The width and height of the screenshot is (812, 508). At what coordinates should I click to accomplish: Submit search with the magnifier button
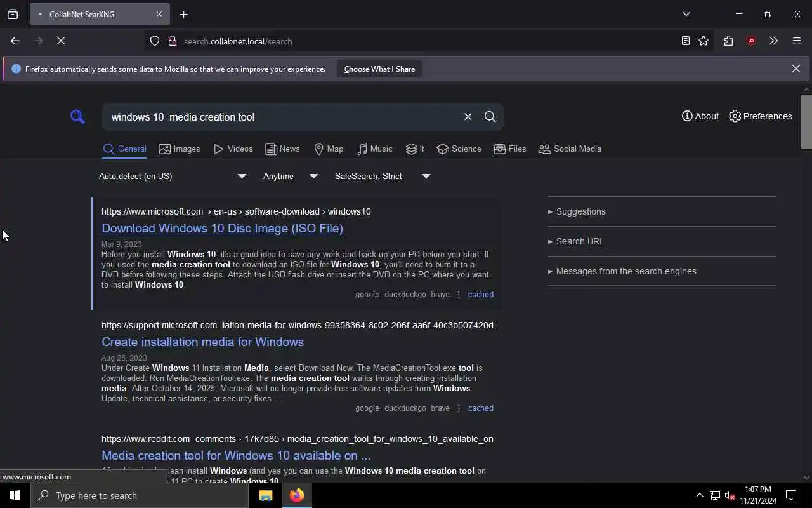coord(490,117)
